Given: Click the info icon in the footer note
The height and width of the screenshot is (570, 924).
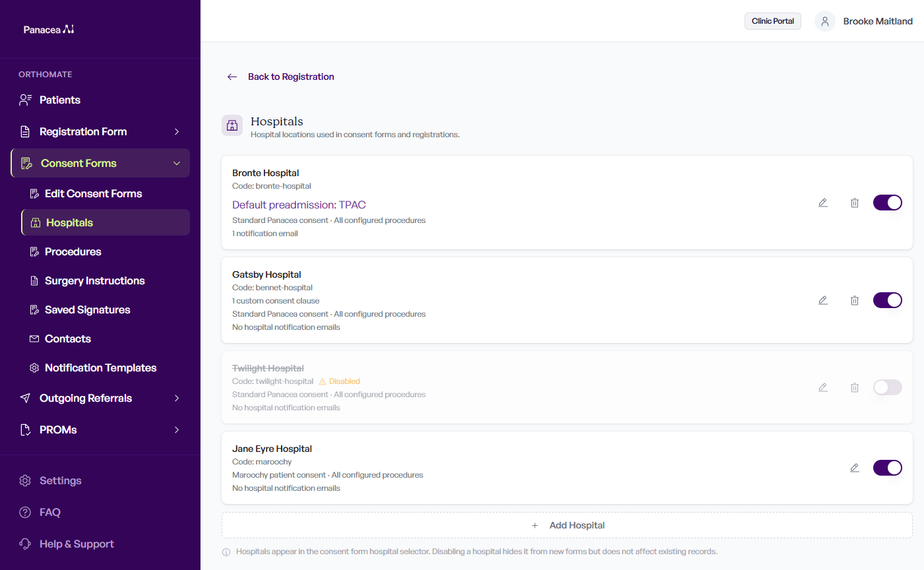Looking at the screenshot, I should click(226, 552).
